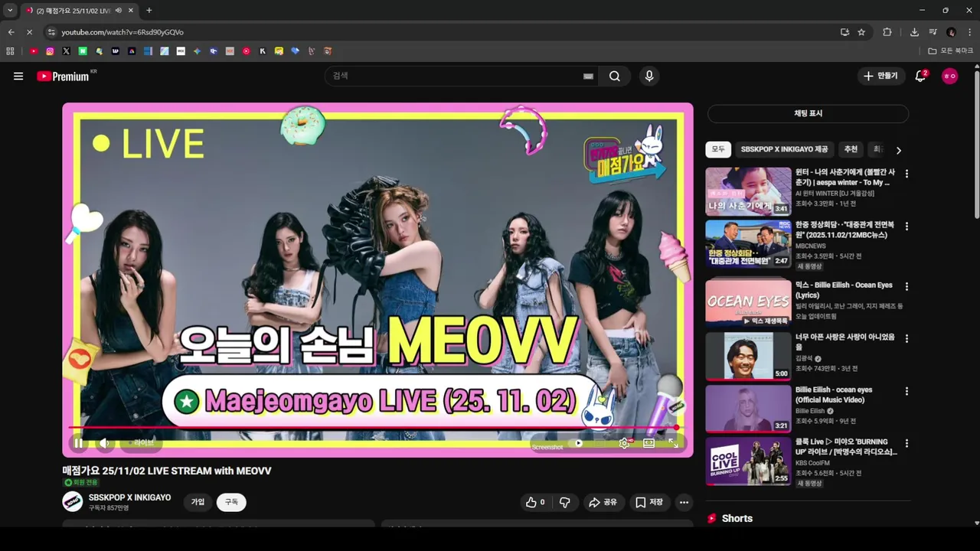The width and height of the screenshot is (980, 551).
Task: Jump to live with 라이브 button
Action: pyautogui.click(x=142, y=443)
